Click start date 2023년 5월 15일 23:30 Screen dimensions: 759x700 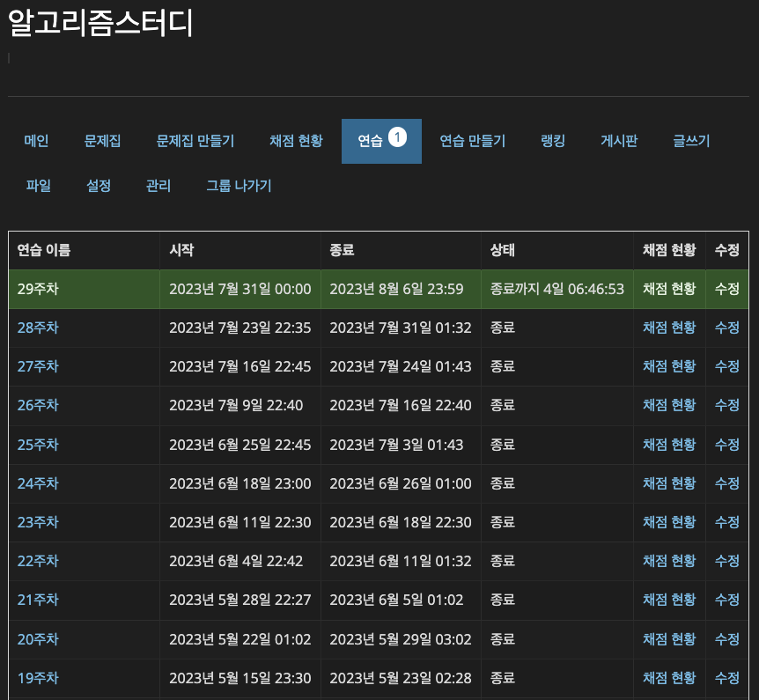click(x=240, y=678)
